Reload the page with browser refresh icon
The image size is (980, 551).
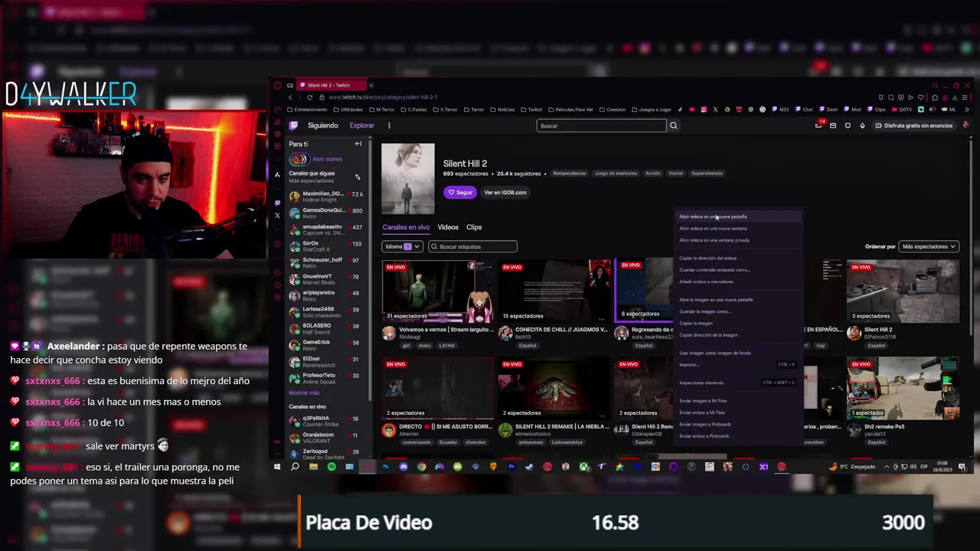pyautogui.click(x=309, y=97)
